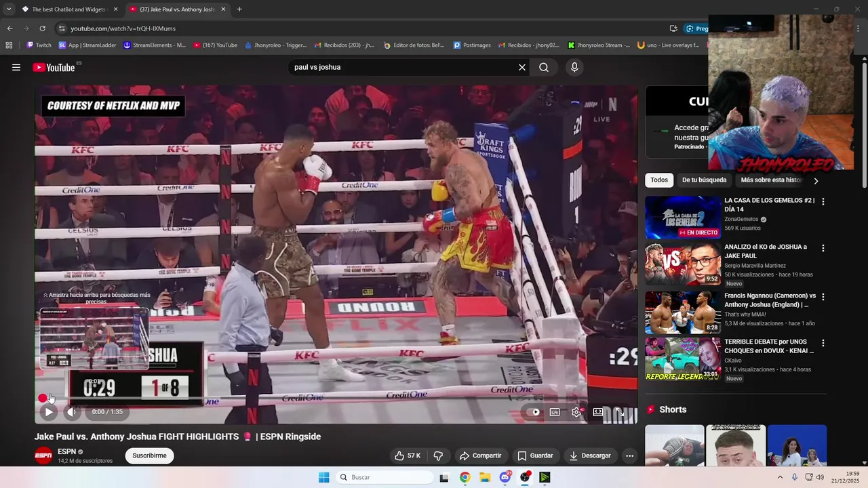Open the Chrome apps grid shortcut

coord(9,45)
